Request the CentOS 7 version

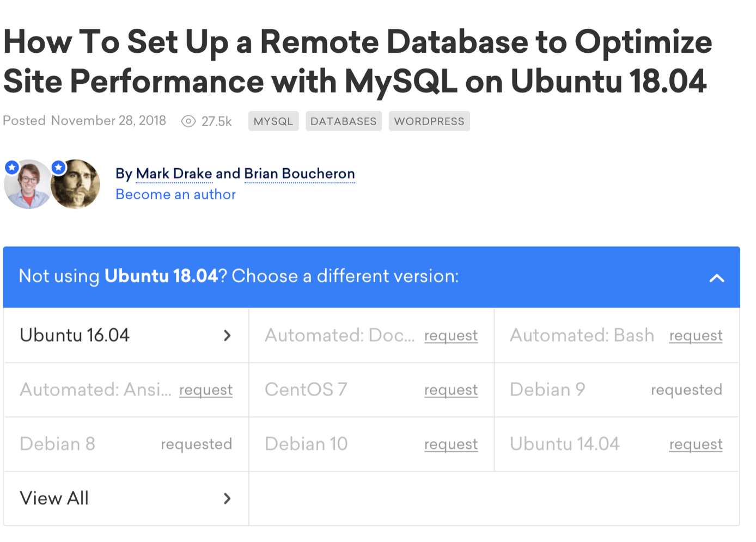(451, 390)
